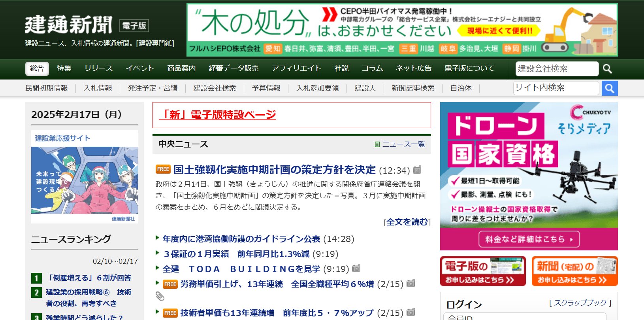Image resolution: width=644 pixels, height=320 pixels.
Task: Click FREE badge on 国土強靱化 headline
Action: pyautogui.click(x=163, y=169)
